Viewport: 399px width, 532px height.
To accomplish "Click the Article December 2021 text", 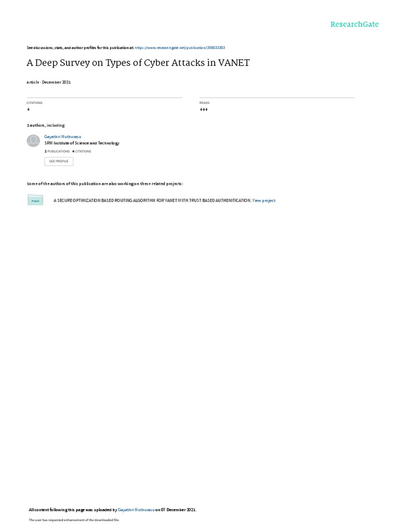I will click(49, 82).
